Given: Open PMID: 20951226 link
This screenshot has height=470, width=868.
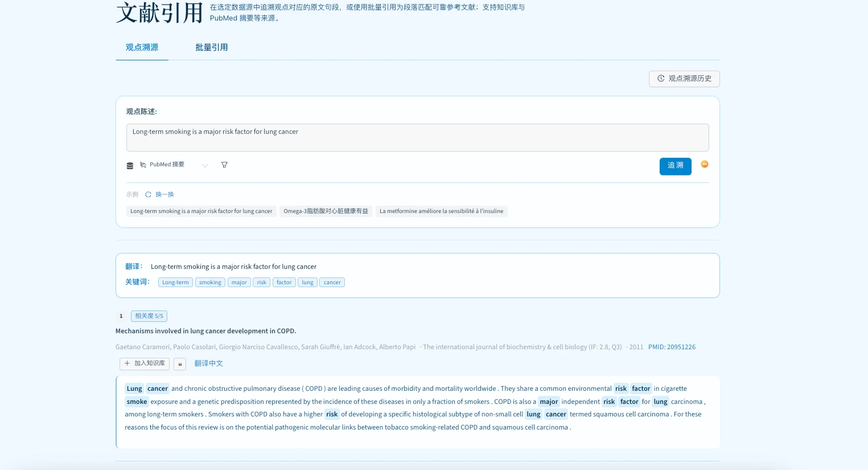Looking at the screenshot, I should pos(672,347).
